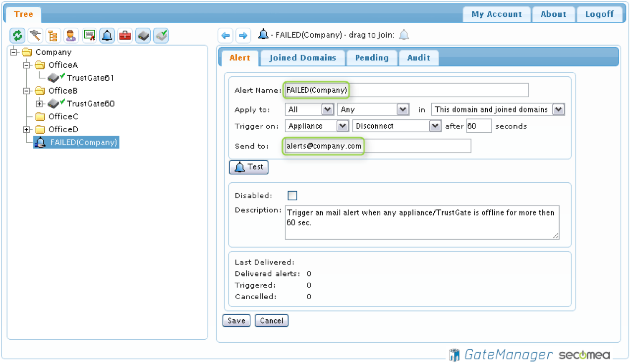The width and height of the screenshot is (633, 364).
Task: Toggle the alert bell filter in toolbar
Action: (107, 35)
